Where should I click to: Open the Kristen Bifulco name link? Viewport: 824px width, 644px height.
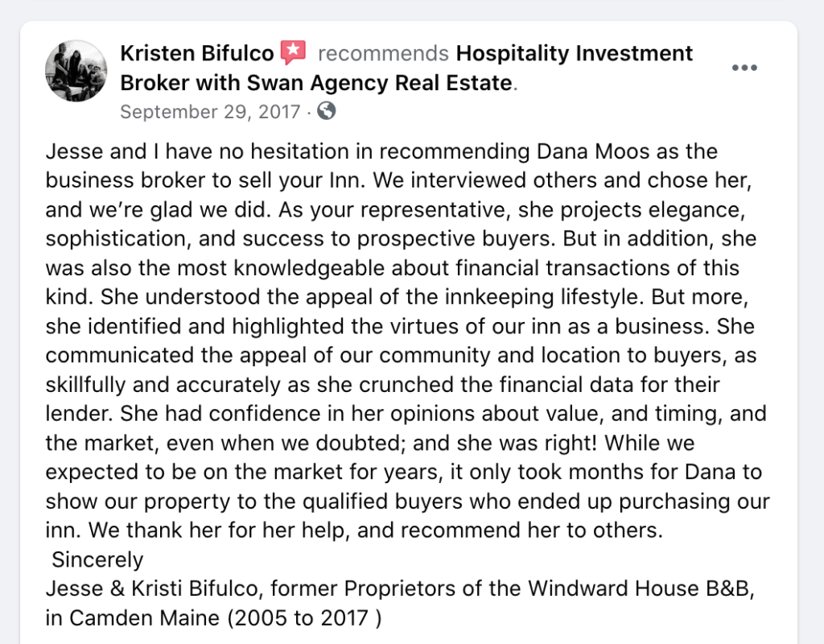click(197, 53)
